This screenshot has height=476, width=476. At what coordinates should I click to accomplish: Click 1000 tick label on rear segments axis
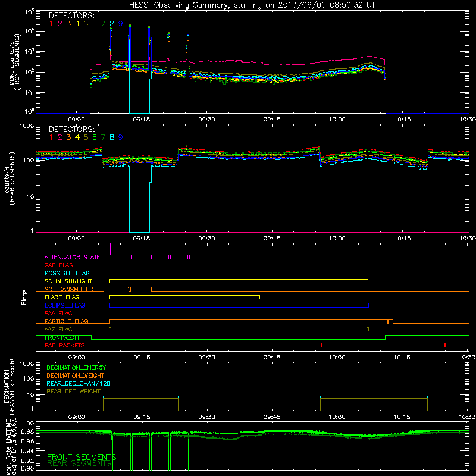(27, 126)
